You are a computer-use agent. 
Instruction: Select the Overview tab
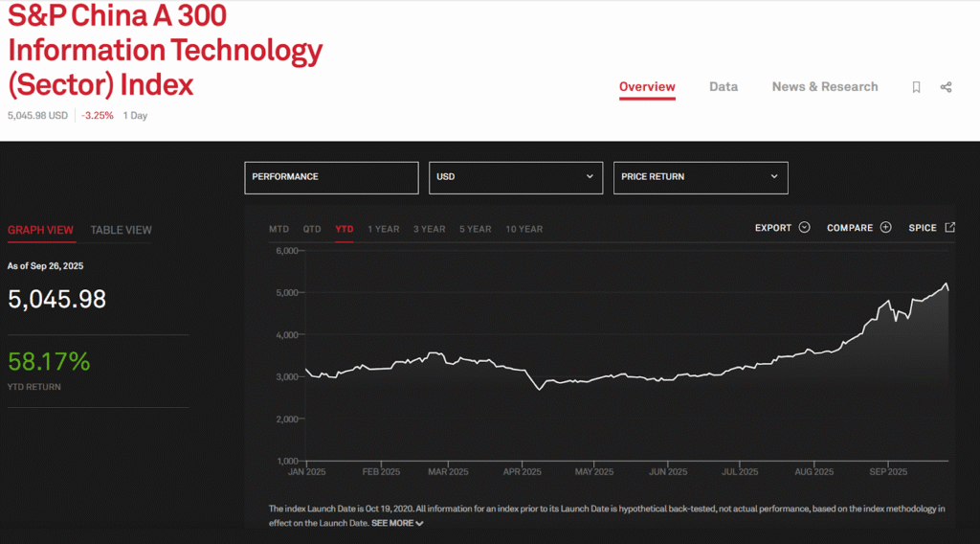click(x=647, y=87)
